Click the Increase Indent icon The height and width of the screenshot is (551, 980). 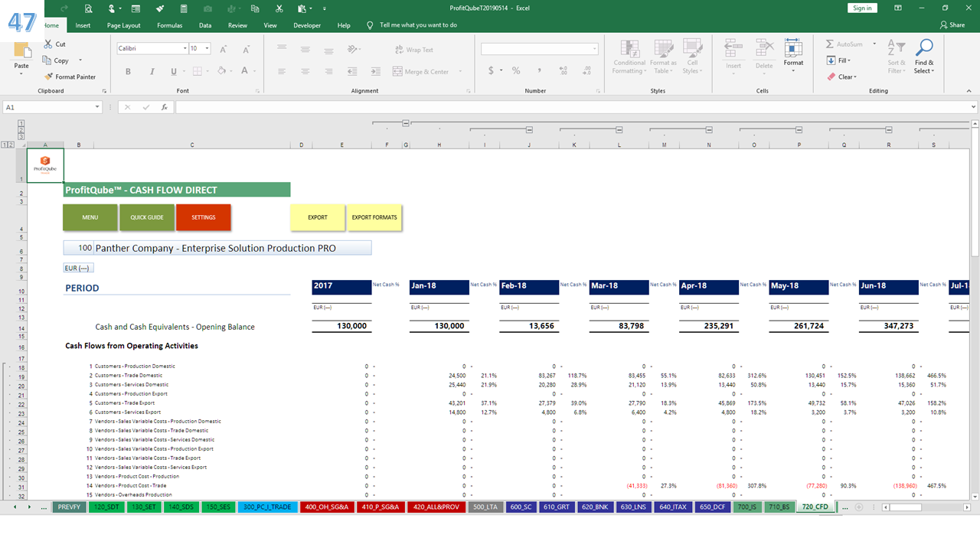point(374,71)
